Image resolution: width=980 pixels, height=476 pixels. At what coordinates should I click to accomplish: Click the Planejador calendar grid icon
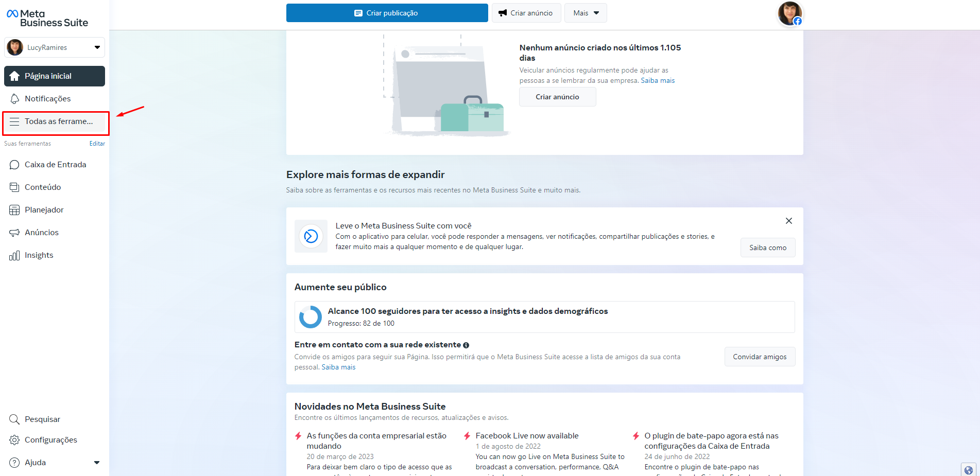point(14,210)
